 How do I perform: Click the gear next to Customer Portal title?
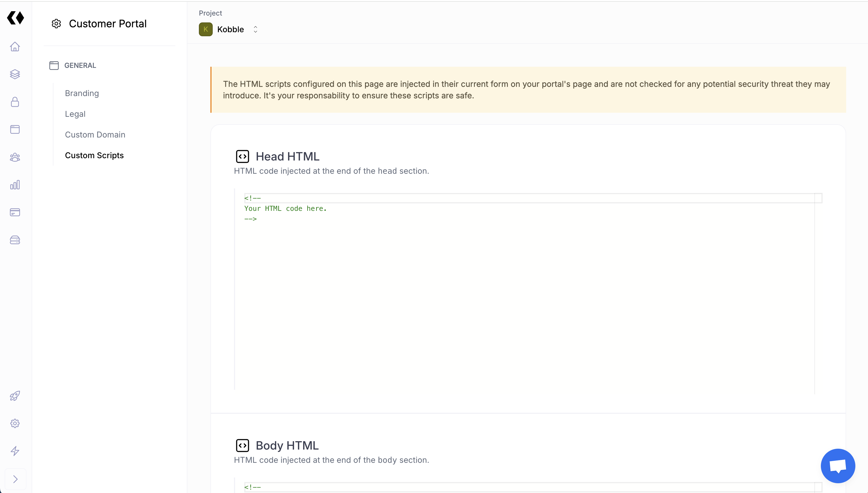[56, 23]
